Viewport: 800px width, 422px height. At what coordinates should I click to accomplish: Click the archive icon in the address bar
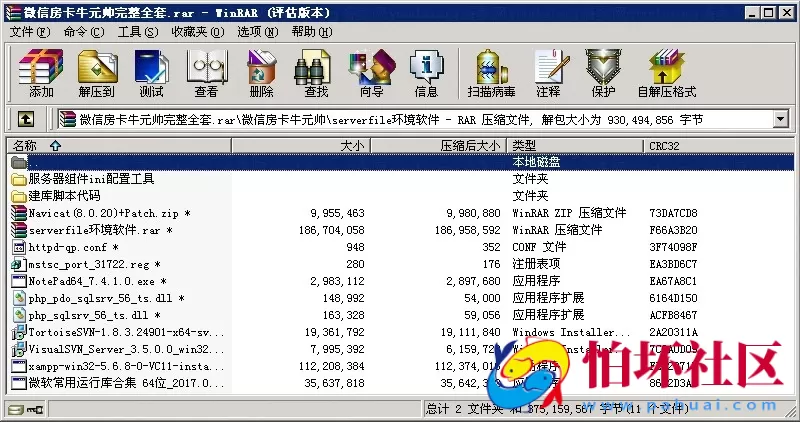(67, 119)
